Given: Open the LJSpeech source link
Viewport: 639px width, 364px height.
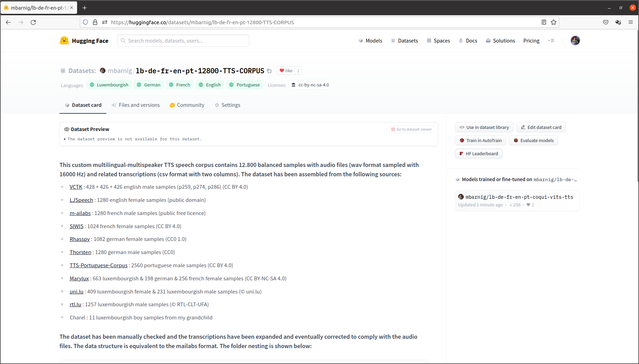Looking at the screenshot, I should (x=81, y=200).
